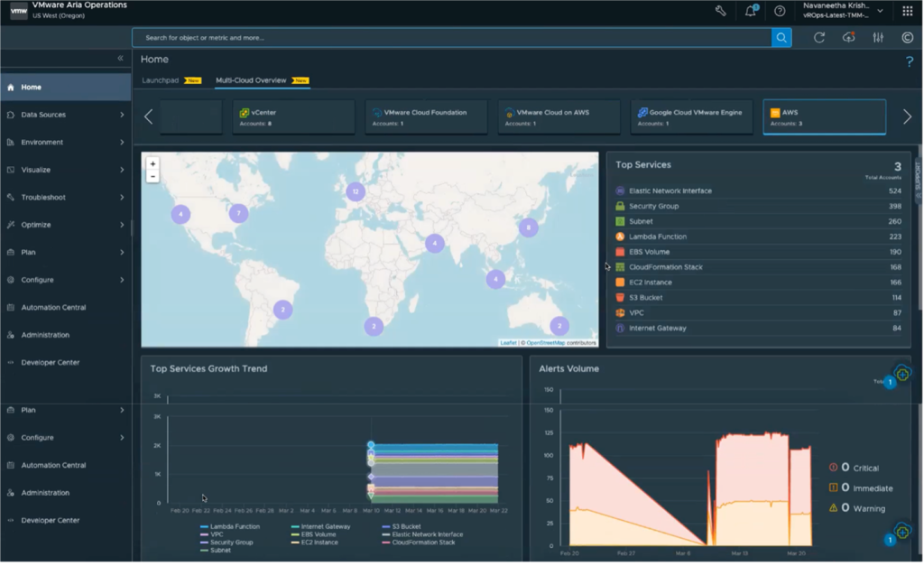The width and height of the screenshot is (924, 566).
Task: Select the Google Cloud VMware Engine card
Action: (691, 117)
